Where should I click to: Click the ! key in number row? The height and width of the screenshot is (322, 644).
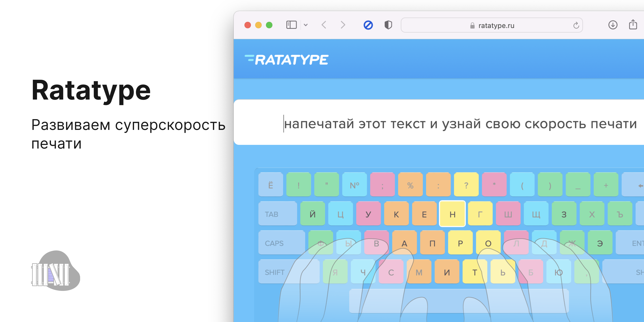click(299, 185)
